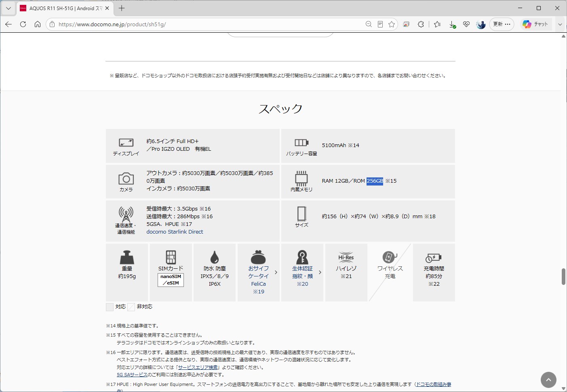This screenshot has width=567, height=392.
Task: Select the AQUOS R11 SH-51G tab
Action: [x=65, y=8]
